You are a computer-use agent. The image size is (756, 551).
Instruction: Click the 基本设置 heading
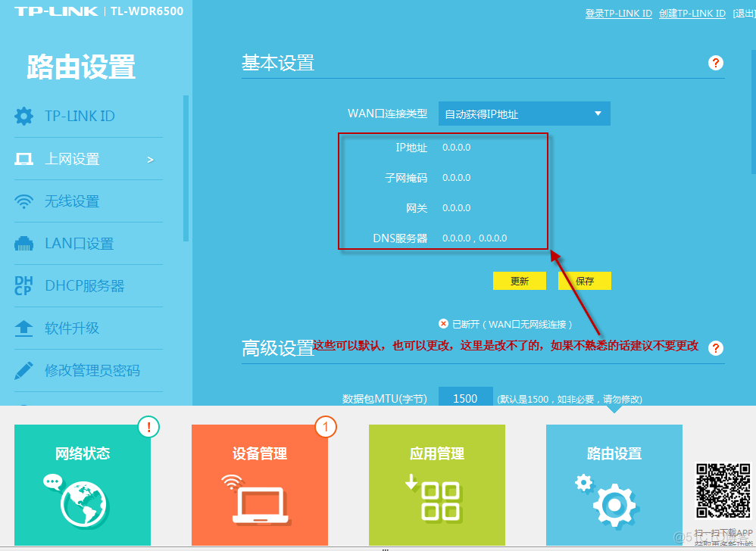tap(278, 63)
